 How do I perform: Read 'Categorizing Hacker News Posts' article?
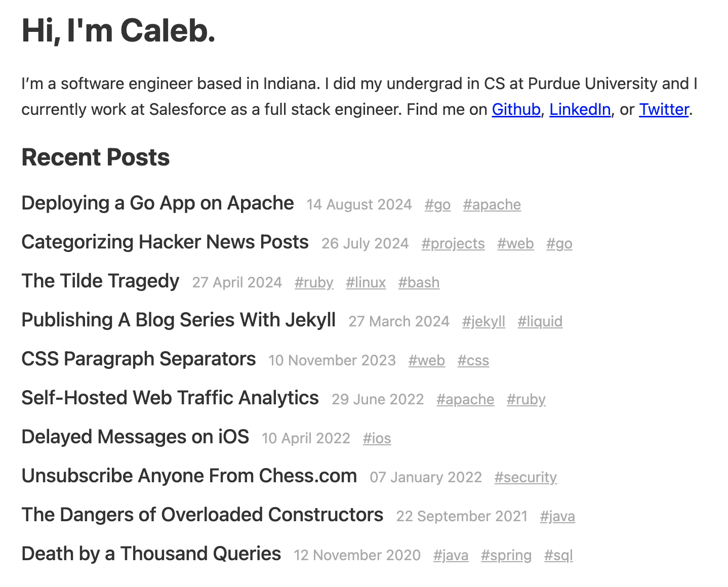(x=165, y=242)
